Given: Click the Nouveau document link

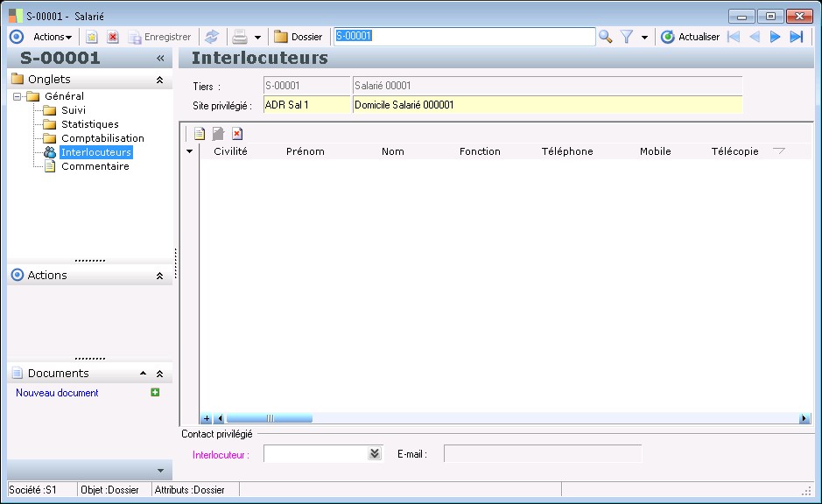Looking at the screenshot, I should (57, 393).
